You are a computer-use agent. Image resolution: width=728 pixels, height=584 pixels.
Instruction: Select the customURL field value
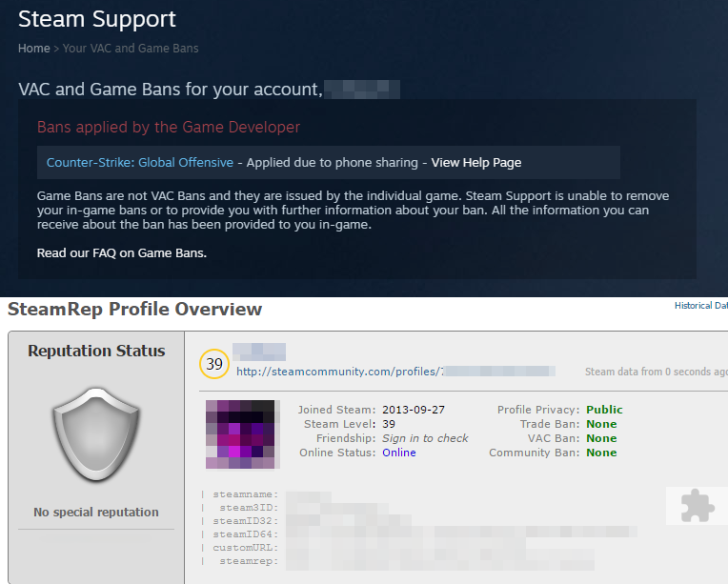(x=406, y=548)
